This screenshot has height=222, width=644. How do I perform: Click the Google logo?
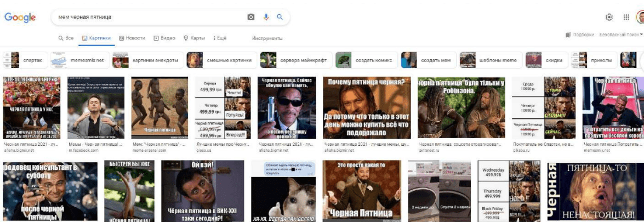click(20, 17)
